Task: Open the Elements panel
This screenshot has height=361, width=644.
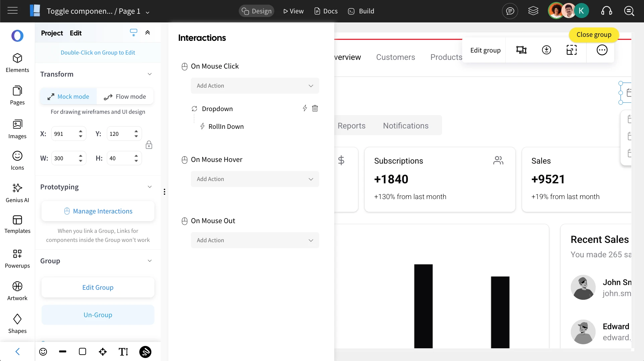Action: coord(17,63)
